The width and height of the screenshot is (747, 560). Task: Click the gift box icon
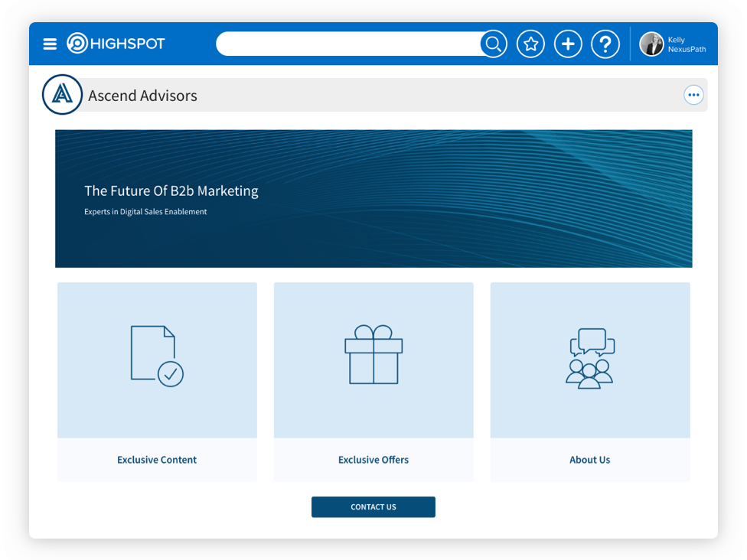point(373,355)
